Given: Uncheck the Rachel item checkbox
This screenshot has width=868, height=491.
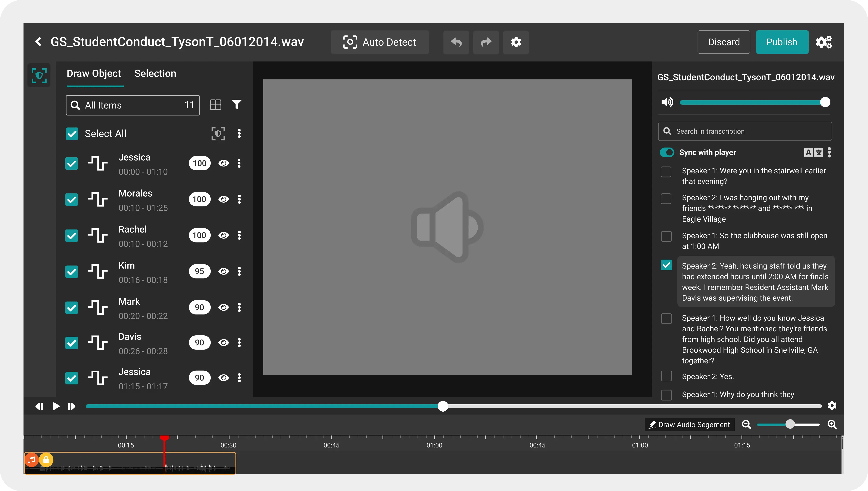Looking at the screenshot, I should [72, 236].
